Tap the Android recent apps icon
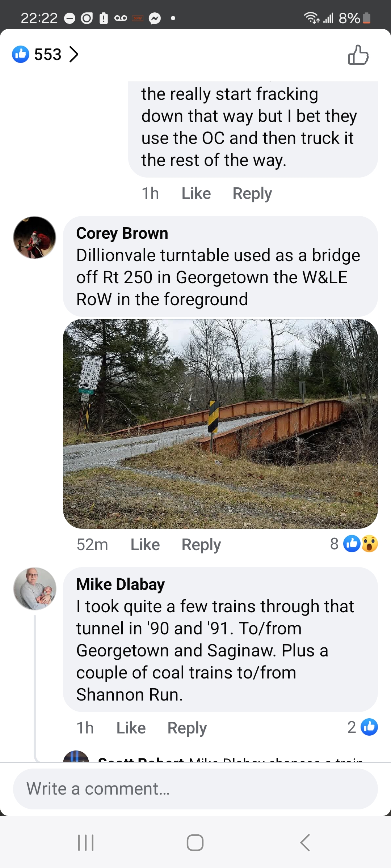 [x=86, y=843]
